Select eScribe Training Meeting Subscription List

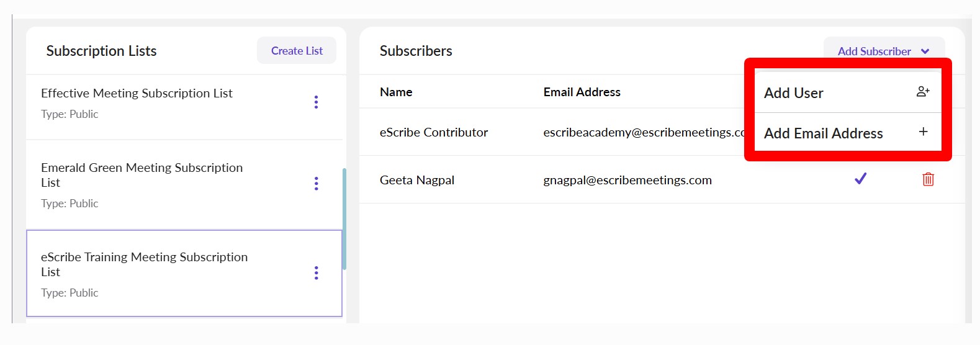click(144, 264)
